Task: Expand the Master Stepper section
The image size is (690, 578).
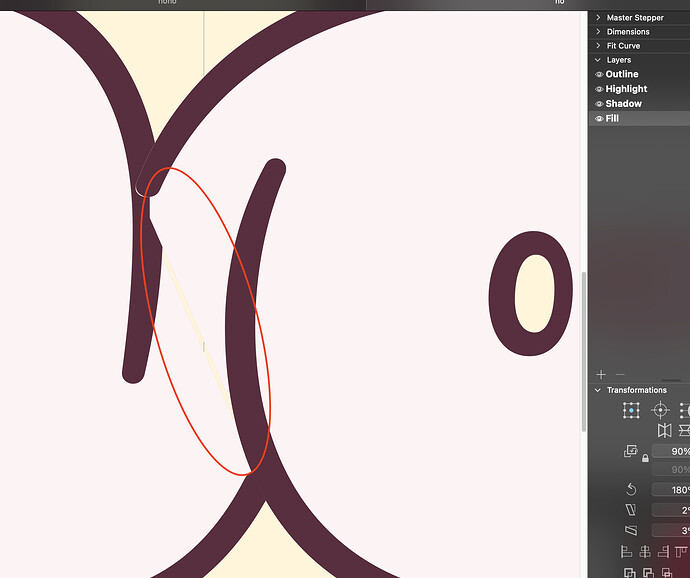Action: tap(598, 18)
